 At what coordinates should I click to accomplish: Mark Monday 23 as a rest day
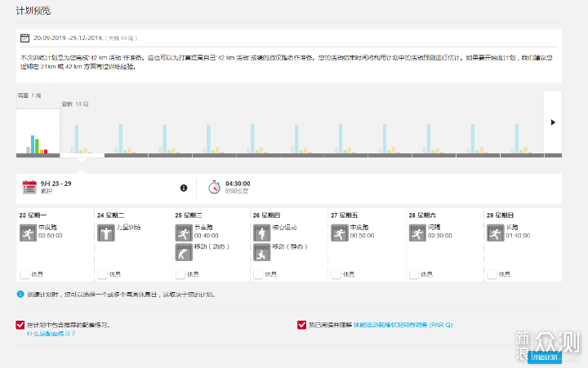24,274
